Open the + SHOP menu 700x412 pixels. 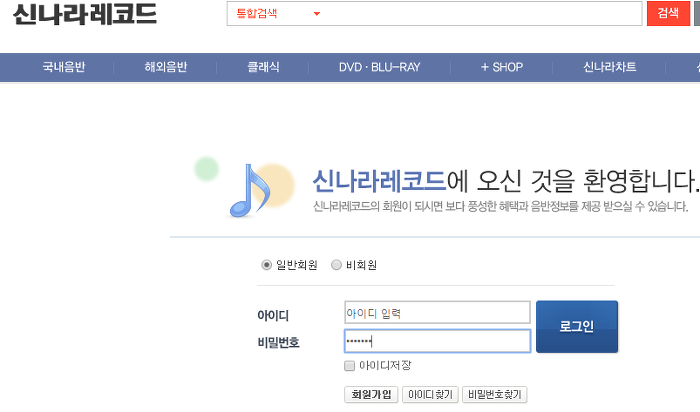coord(502,67)
